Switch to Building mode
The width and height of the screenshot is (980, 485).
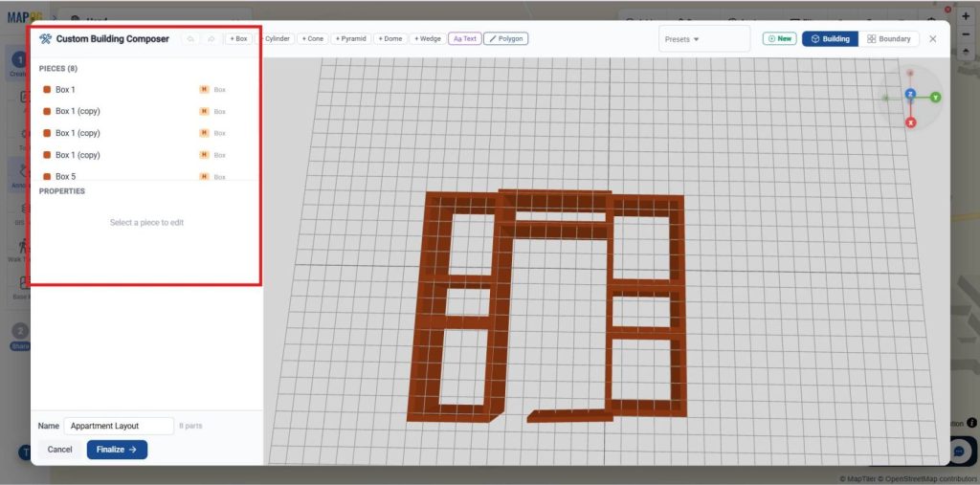[x=831, y=39]
